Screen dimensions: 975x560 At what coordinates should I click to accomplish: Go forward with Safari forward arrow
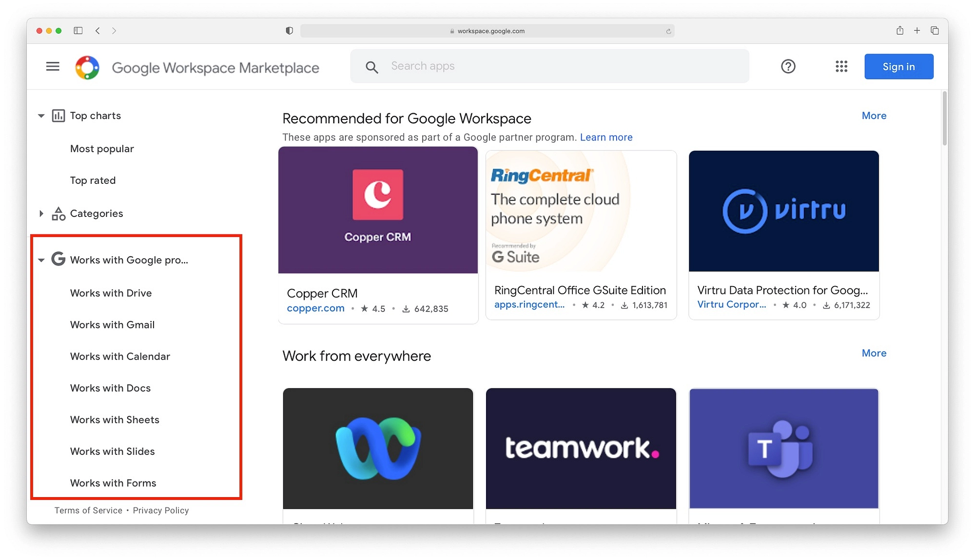[114, 31]
